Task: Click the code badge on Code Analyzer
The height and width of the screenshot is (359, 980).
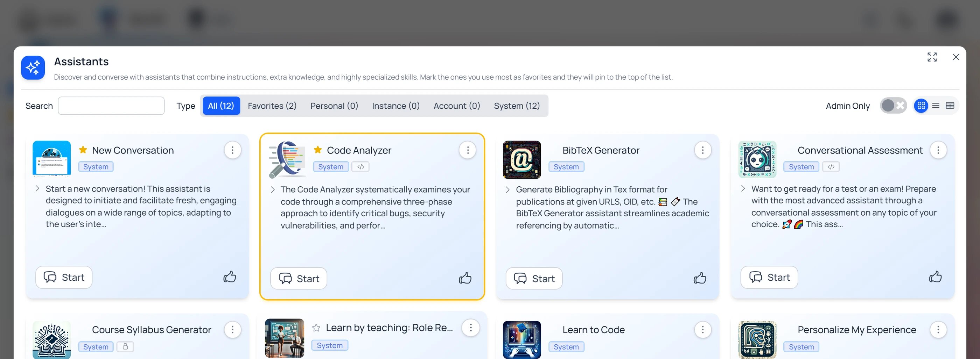Action: pyautogui.click(x=360, y=166)
